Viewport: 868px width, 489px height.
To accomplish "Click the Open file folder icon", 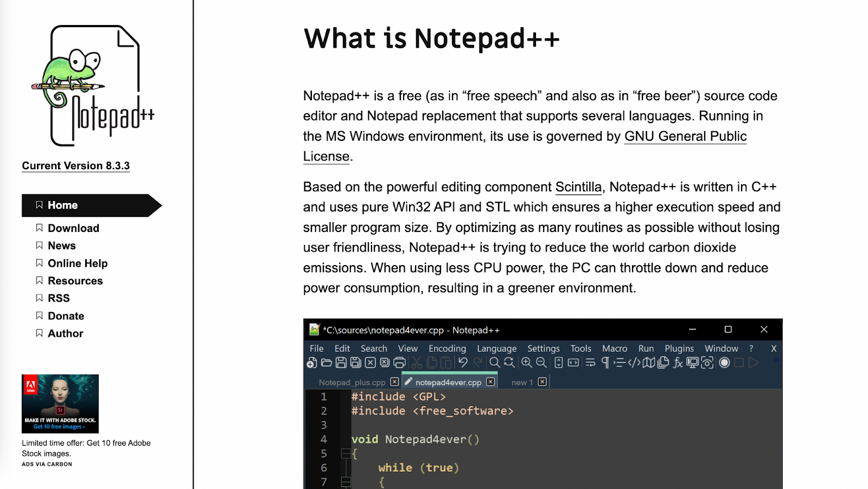I will 327,363.
